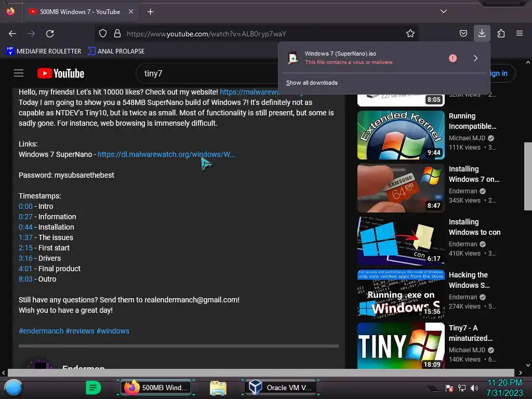
Task: Go back with the browser back arrow
Action: (x=12, y=34)
